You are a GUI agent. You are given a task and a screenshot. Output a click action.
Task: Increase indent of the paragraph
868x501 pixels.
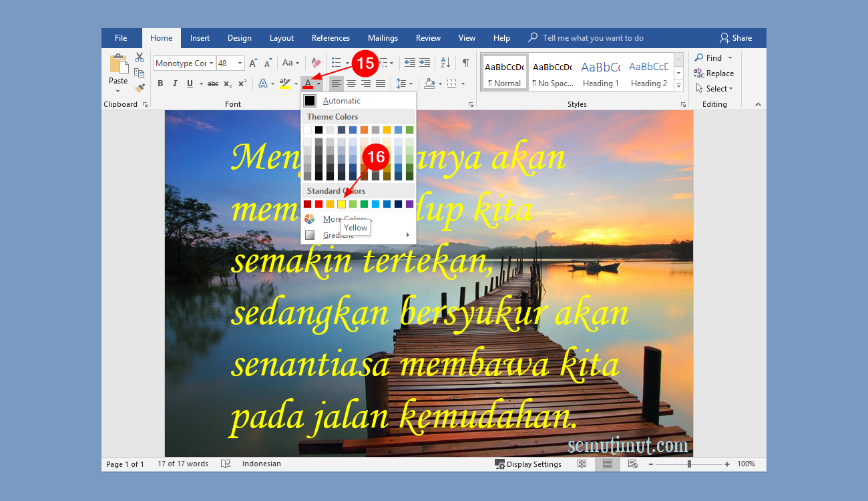[425, 63]
